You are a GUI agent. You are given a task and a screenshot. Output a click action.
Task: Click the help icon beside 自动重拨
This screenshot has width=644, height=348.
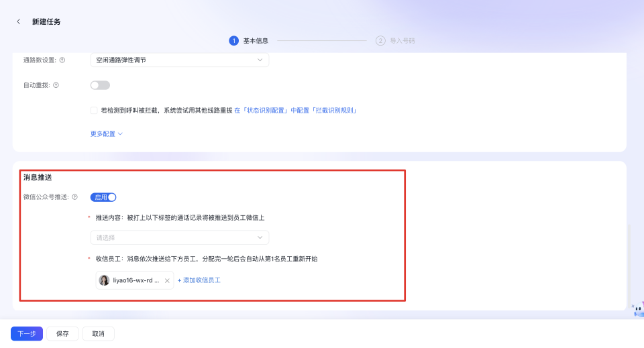pos(56,85)
